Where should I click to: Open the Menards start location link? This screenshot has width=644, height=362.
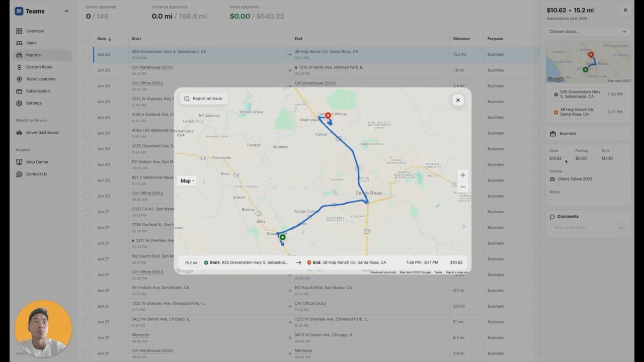(140, 335)
